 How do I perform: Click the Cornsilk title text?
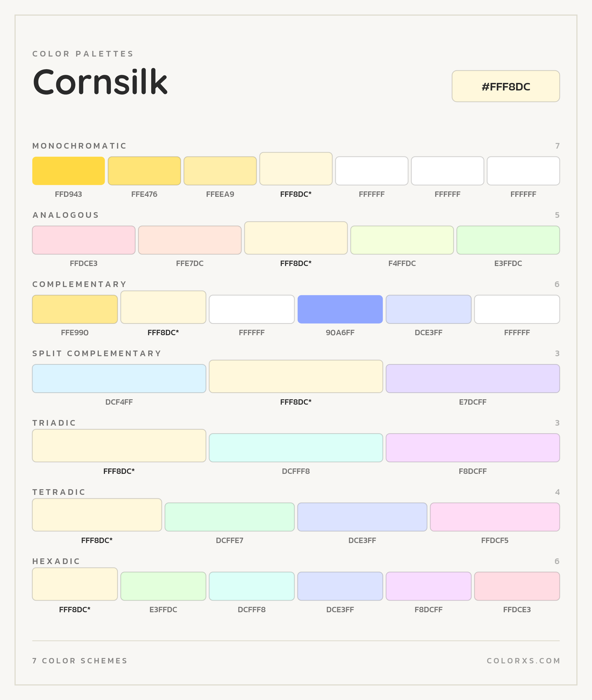point(100,82)
